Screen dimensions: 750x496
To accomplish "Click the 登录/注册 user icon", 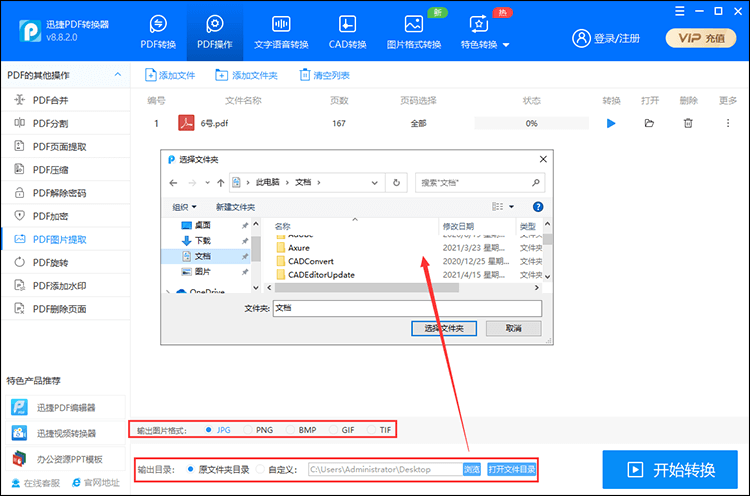I will 581,38.
